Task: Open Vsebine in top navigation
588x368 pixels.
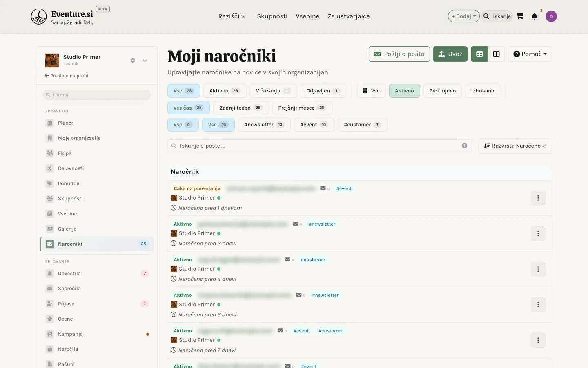Action: click(x=307, y=16)
